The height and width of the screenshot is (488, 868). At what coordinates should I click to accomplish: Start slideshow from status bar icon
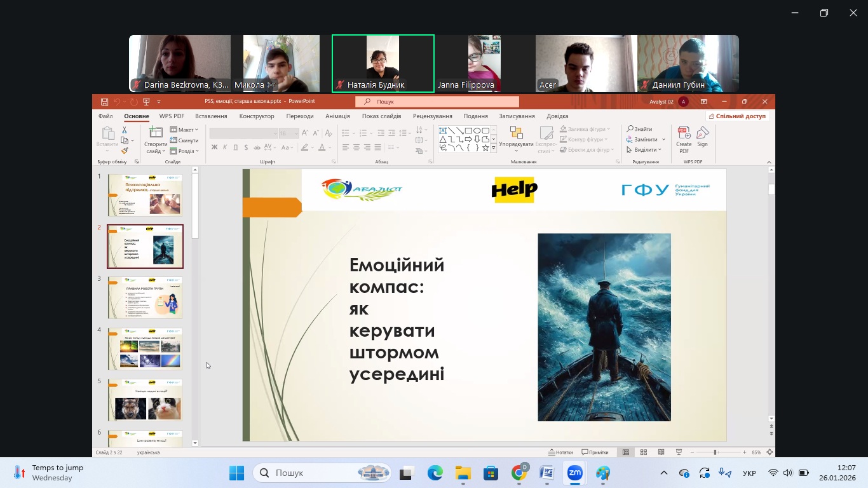point(679,452)
